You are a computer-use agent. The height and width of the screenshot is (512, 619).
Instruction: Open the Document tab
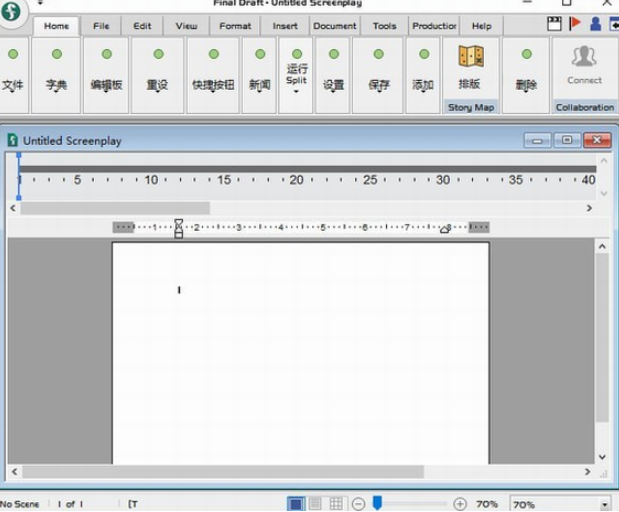pyautogui.click(x=335, y=26)
